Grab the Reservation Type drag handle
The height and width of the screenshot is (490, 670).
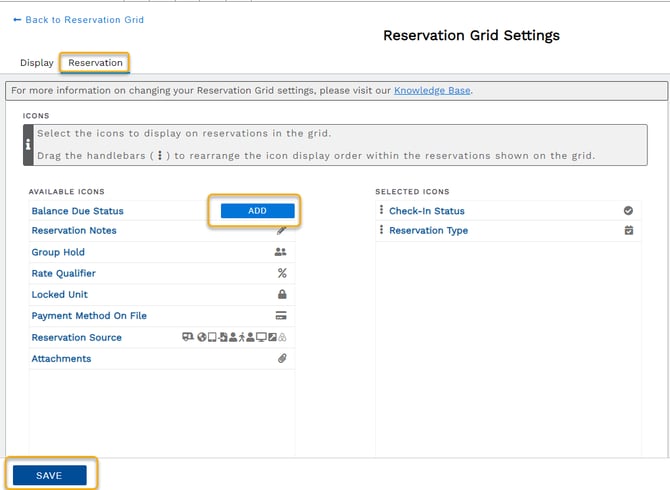pos(382,231)
